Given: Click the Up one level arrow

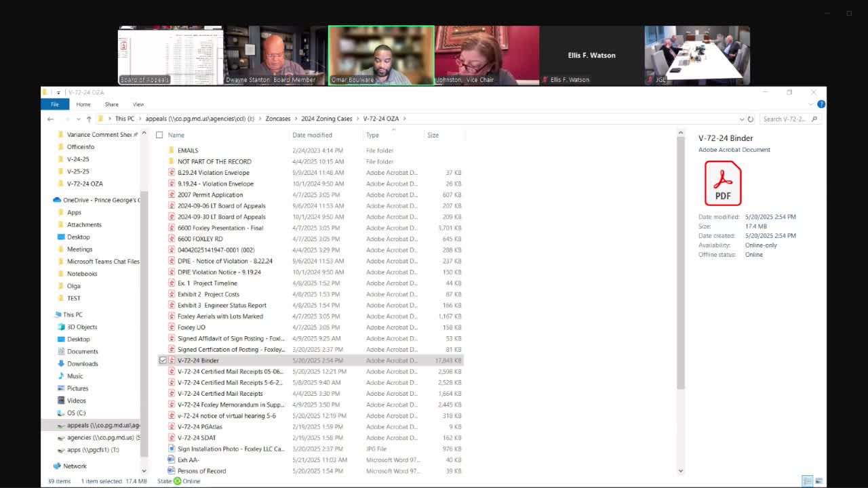Looking at the screenshot, I should (89, 119).
